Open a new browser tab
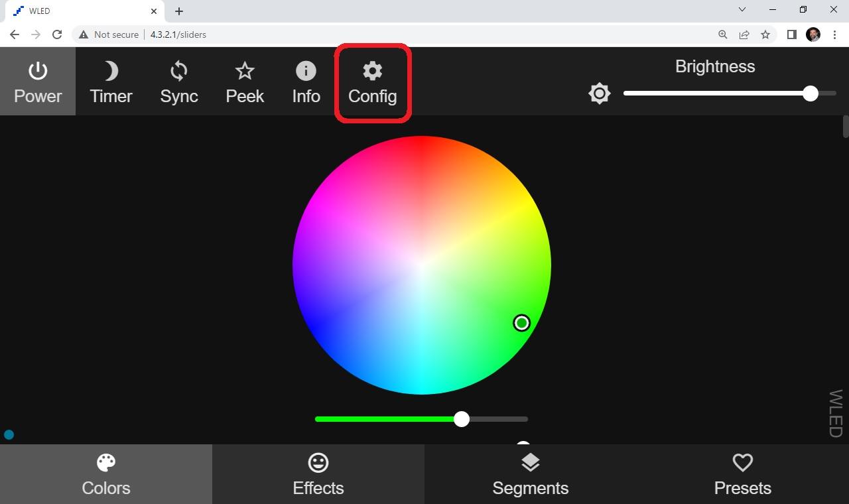 [179, 11]
